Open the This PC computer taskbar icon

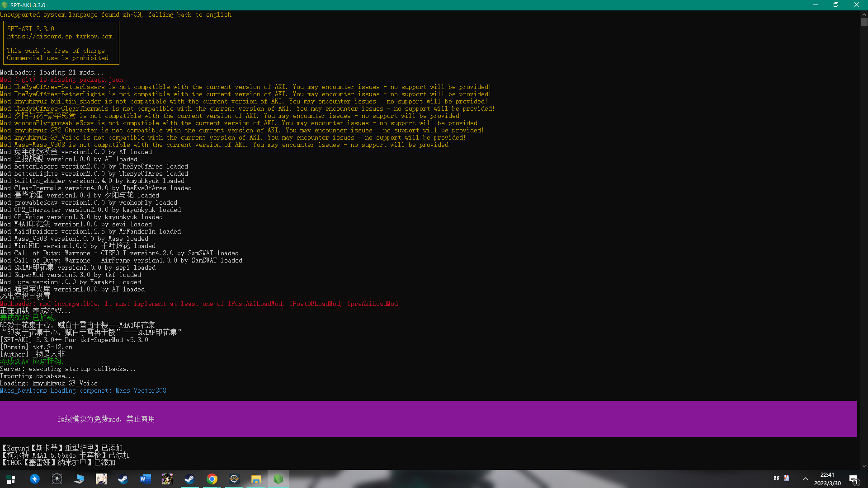click(79, 479)
